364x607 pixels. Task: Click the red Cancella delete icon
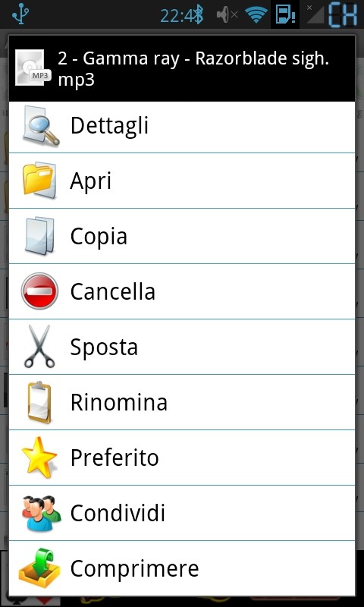39,291
